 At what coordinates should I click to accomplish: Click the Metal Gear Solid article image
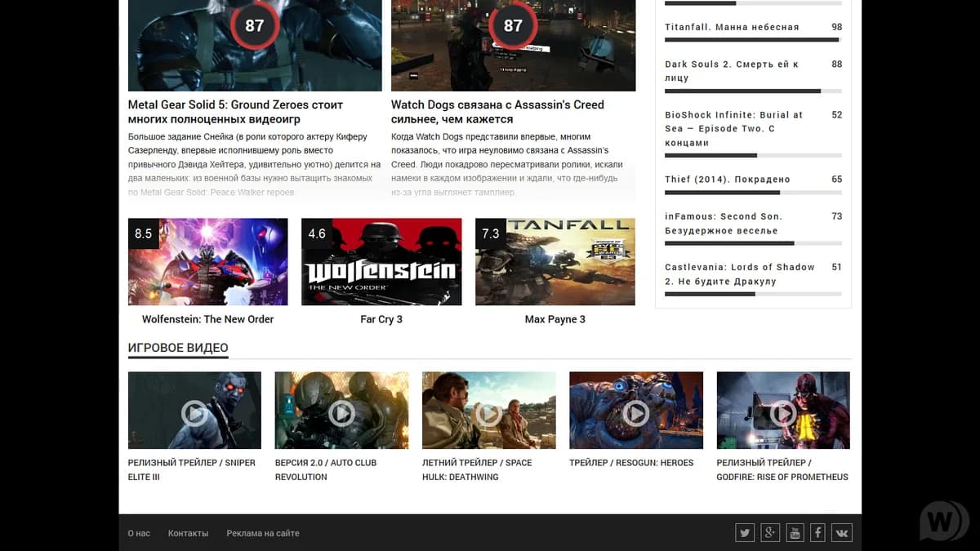(255, 46)
